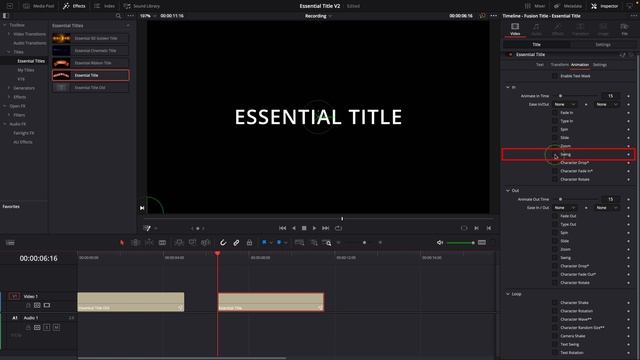Toggle the Inspector panel button

(605, 6)
